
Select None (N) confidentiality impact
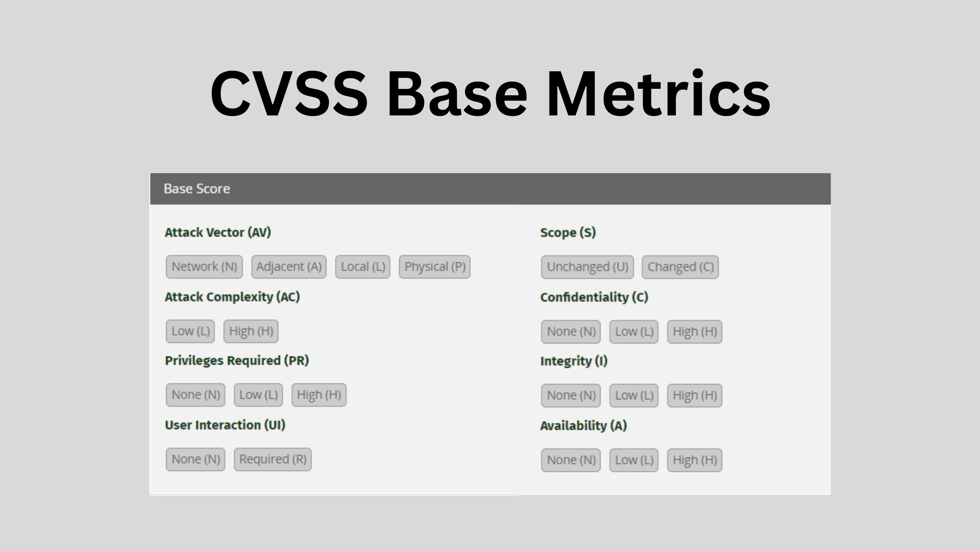click(x=570, y=331)
